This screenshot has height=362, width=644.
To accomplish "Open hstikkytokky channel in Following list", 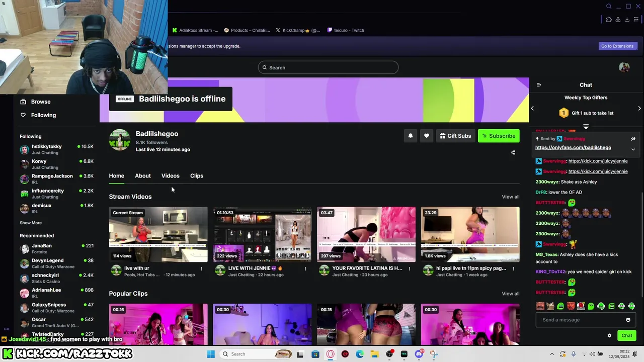I will (x=56, y=149).
